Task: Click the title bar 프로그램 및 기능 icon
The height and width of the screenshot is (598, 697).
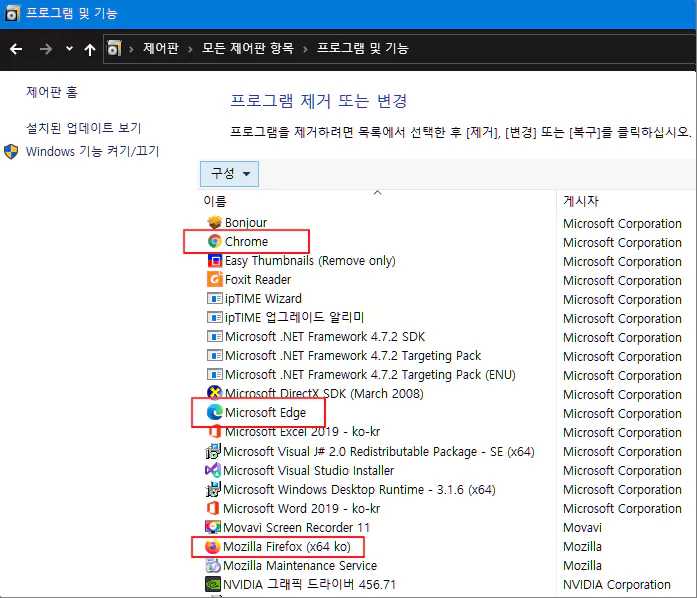Action: 12,13
